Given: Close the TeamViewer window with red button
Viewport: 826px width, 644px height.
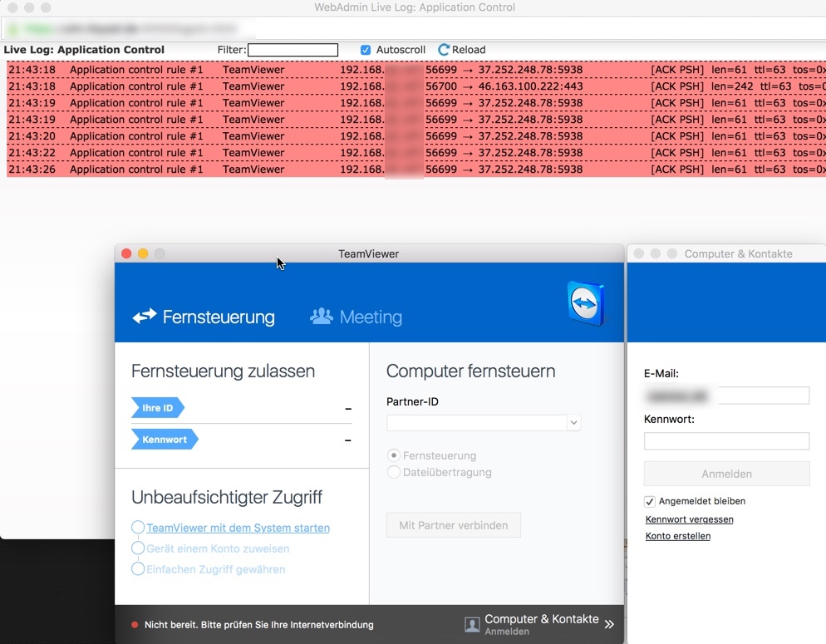Looking at the screenshot, I should pos(126,253).
